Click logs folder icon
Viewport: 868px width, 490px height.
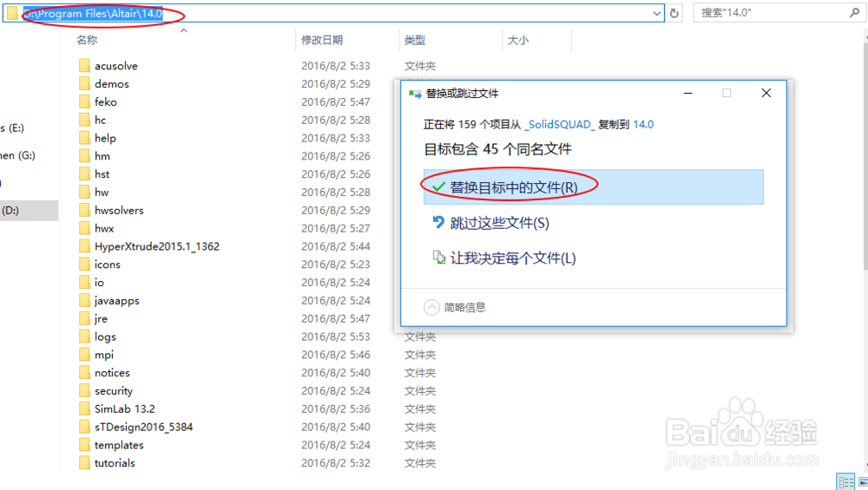click(x=84, y=336)
